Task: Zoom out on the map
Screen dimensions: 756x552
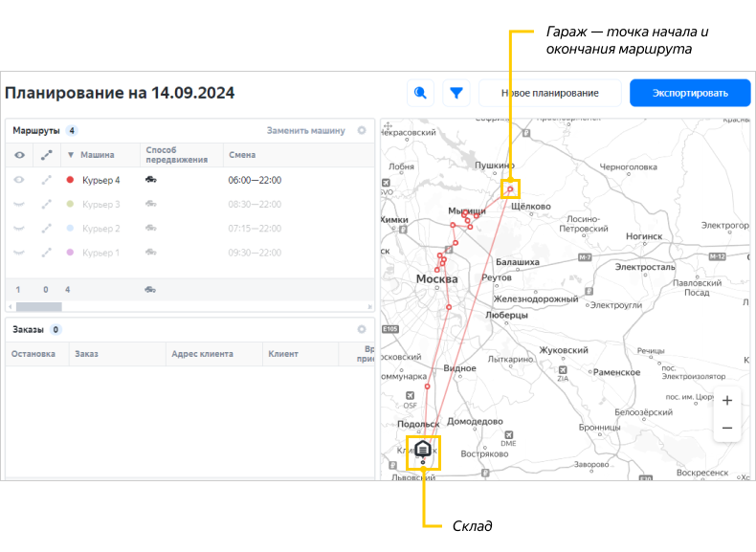Action: [727, 428]
